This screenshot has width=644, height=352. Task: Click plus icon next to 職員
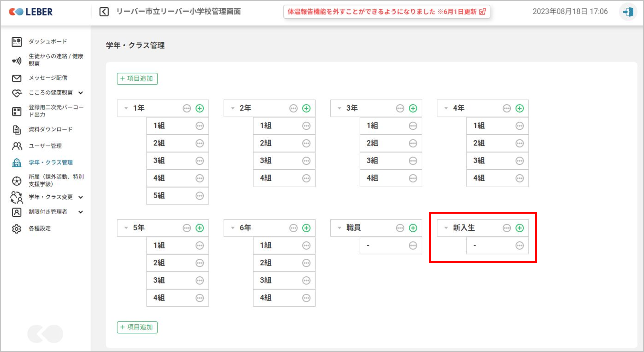click(x=413, y=228)
